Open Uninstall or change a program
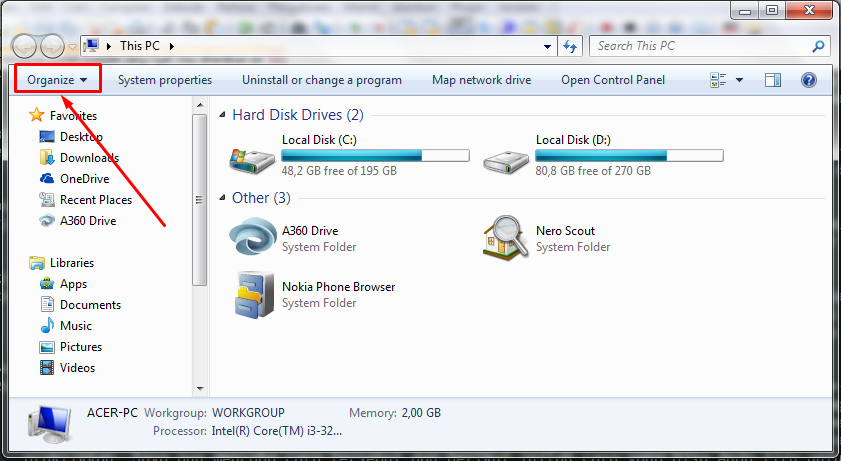841x461 pixels. (x=322, y=80)
